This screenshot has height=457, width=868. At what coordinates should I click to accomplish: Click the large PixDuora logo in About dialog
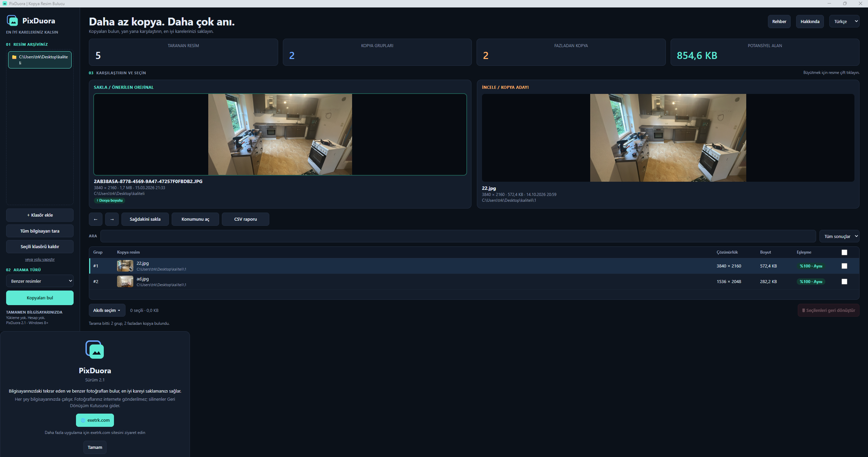pyautogui.click(x=95, y=350)
